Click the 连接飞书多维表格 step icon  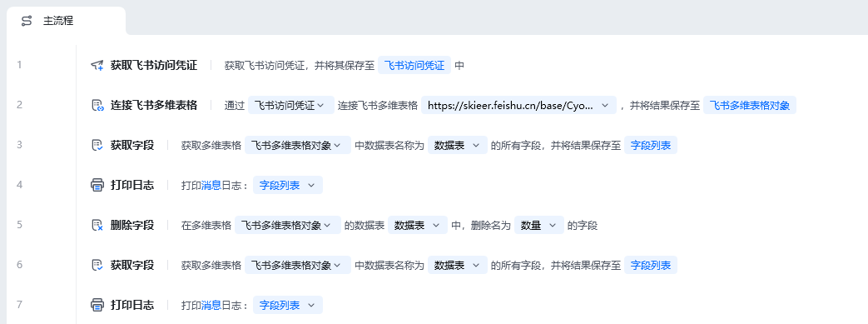[x=97, y=105]
